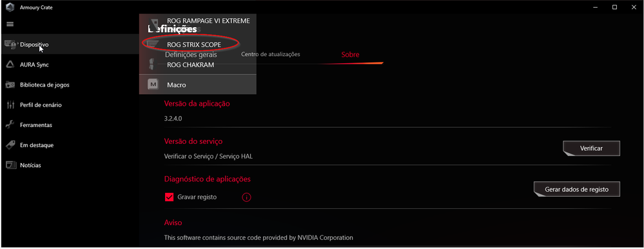The width and height of the screenshot is (644, 249).
Task: Maximize the Armoury Crate window
Action: (614, 7)
